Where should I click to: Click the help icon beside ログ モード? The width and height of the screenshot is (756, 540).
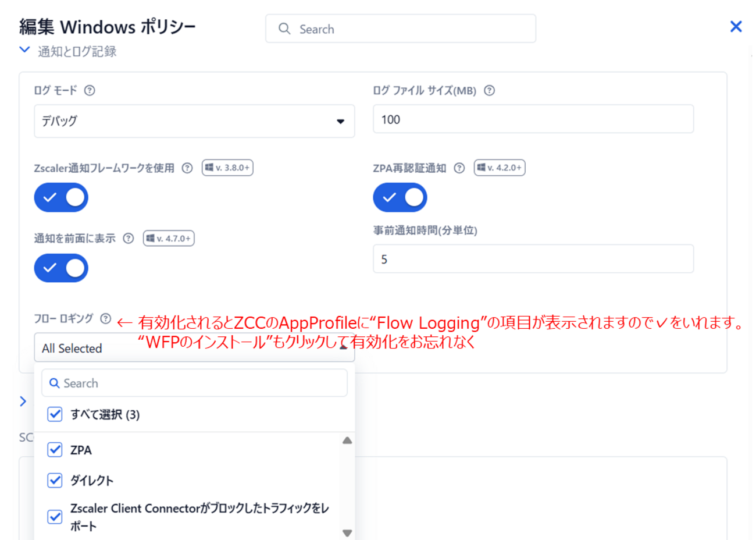coord(90,90)
